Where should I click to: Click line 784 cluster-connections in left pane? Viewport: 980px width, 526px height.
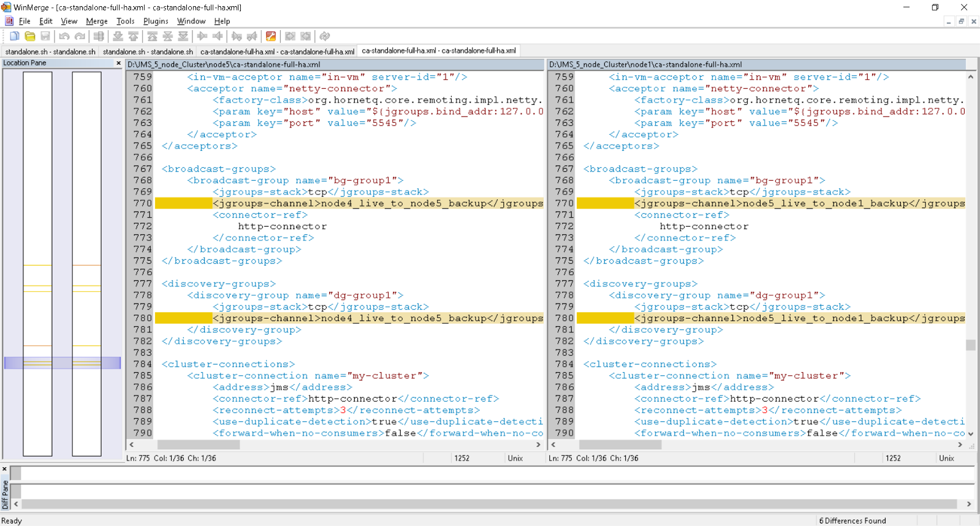tap(228, 364)
